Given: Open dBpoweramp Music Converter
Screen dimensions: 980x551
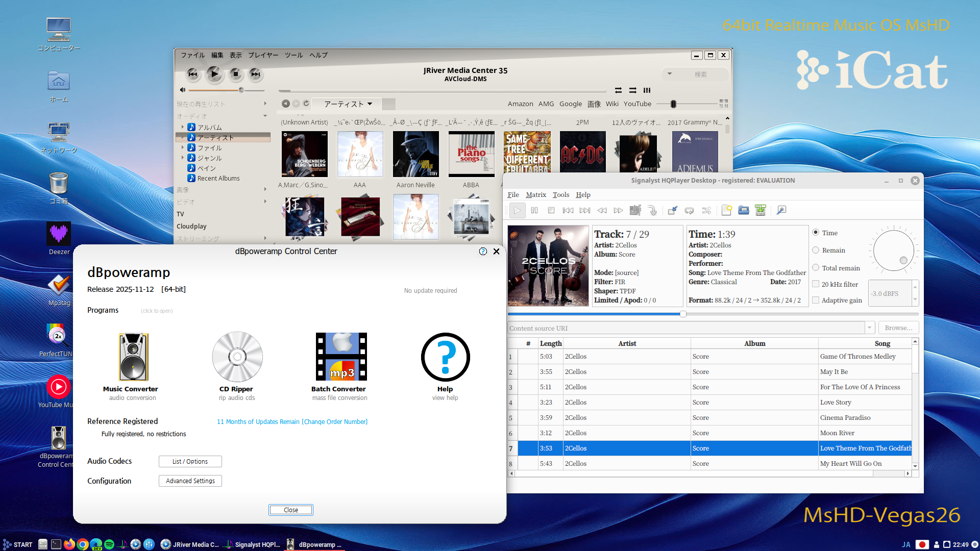Looking at the screenshot, I should tap(133, 357).
